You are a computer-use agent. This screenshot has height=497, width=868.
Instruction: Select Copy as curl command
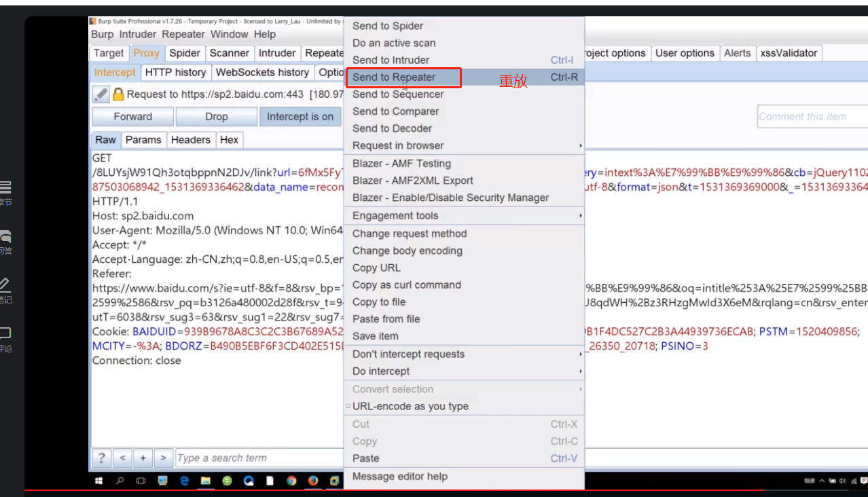click(x=464, y=285)
